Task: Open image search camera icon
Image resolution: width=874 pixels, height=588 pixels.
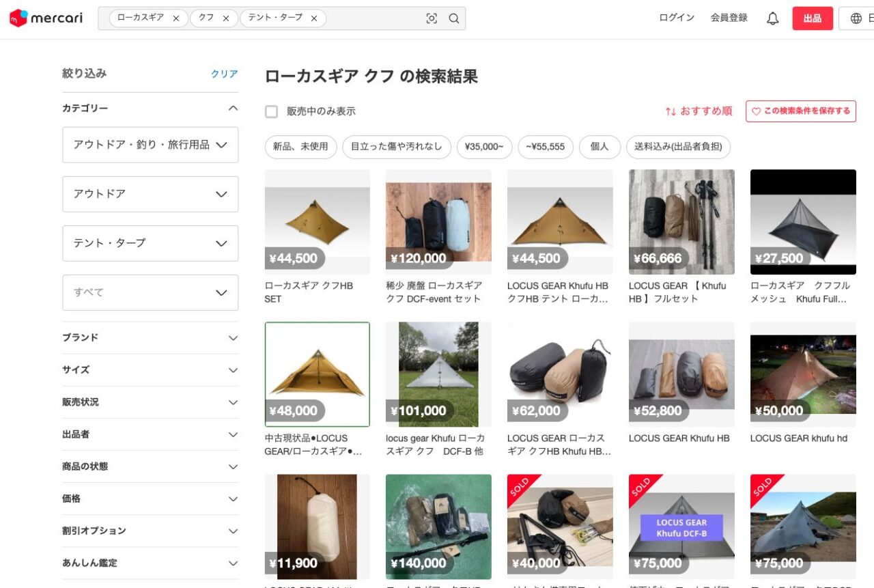Action: click(432, 18)
